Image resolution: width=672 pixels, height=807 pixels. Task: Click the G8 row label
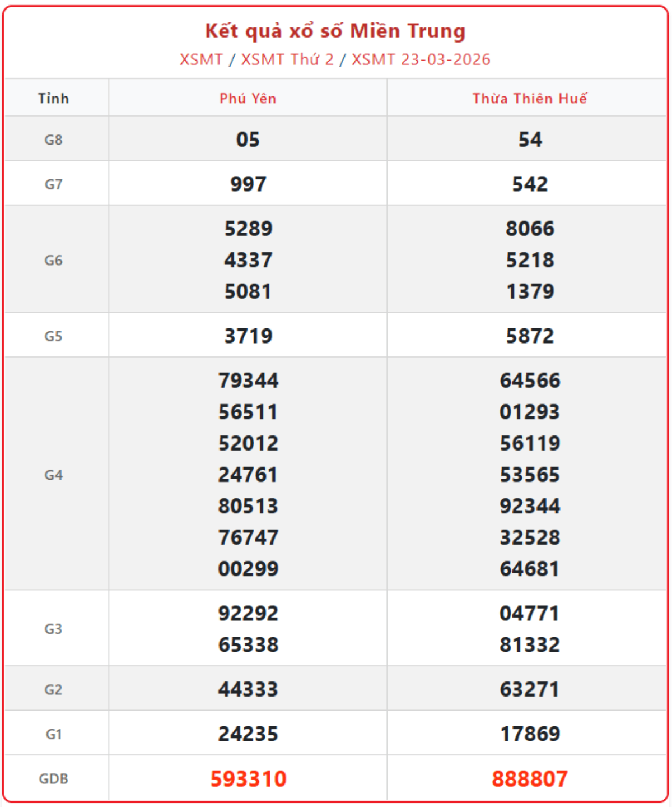[x=54, y=140]
